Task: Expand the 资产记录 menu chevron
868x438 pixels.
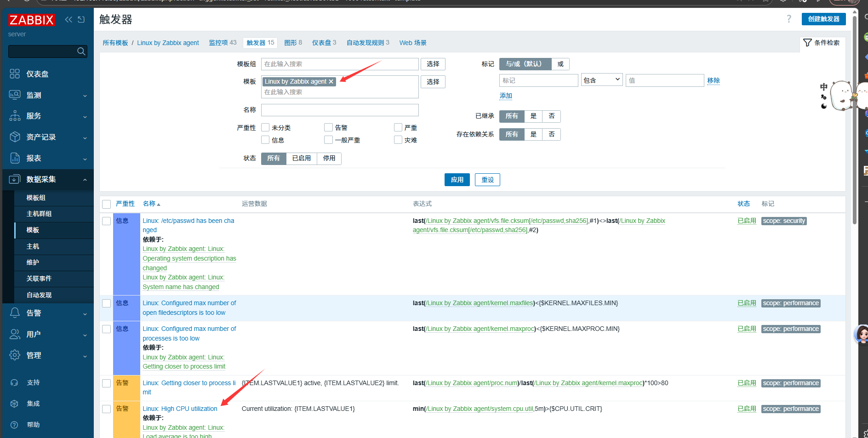Action: [x=85, y=138]
